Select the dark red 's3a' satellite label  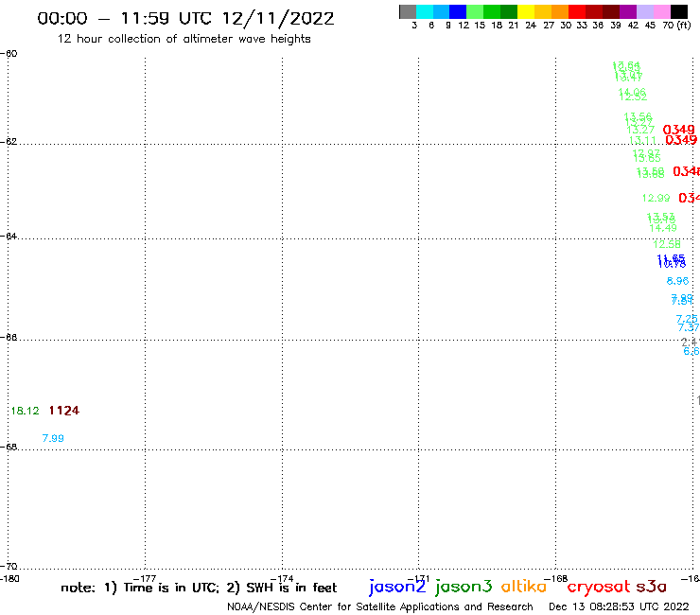click(x=652, y=587)
